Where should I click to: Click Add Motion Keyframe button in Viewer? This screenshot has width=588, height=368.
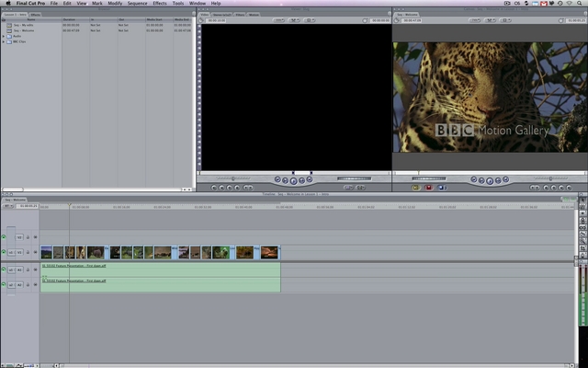[x=229, y=188]
